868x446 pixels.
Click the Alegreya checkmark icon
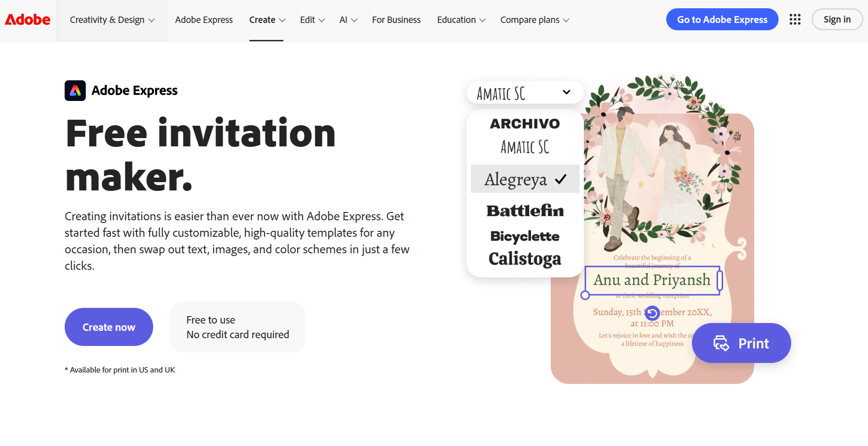click(x=561, y=179)
